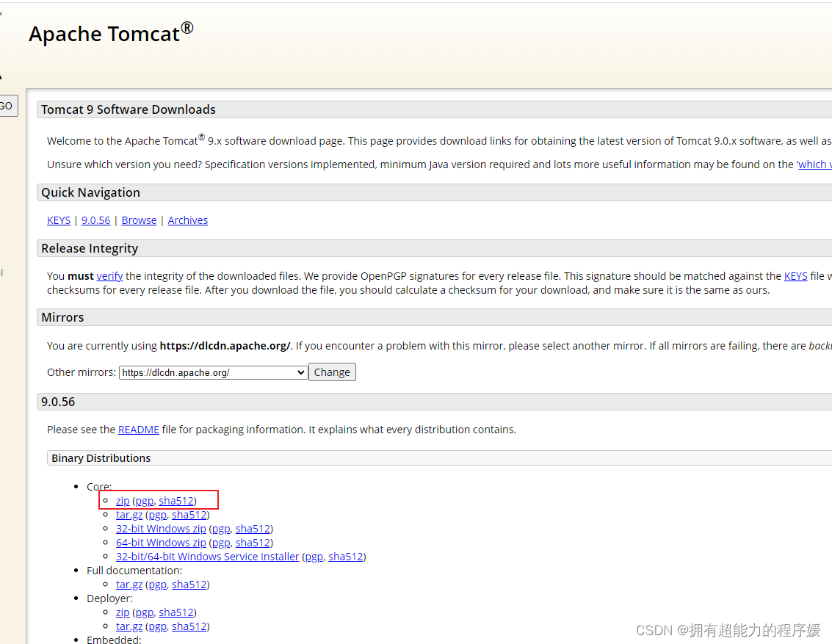This screenshot has width=832, height=644.
Task: Click the GO search button at left
Action: pos(7,106)
